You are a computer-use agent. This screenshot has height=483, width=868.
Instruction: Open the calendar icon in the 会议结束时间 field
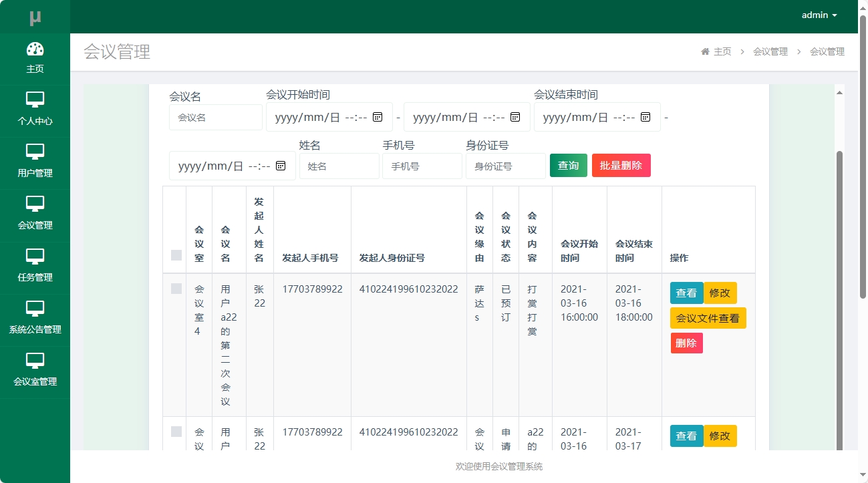pyautogui.click(x=645, y=116)
